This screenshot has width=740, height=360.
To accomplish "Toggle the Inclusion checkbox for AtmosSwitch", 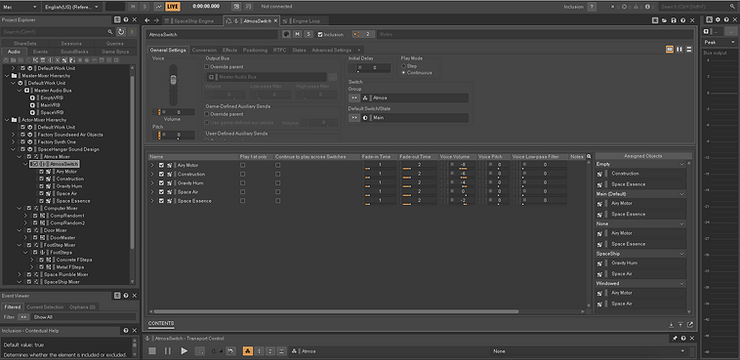I will pyautogui.click(x=320, y=34).
